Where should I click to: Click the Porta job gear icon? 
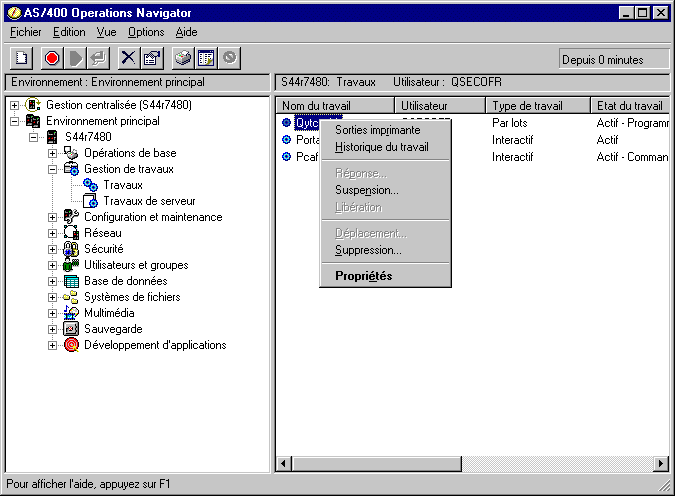pyautogui.click(x=286, y=140)
